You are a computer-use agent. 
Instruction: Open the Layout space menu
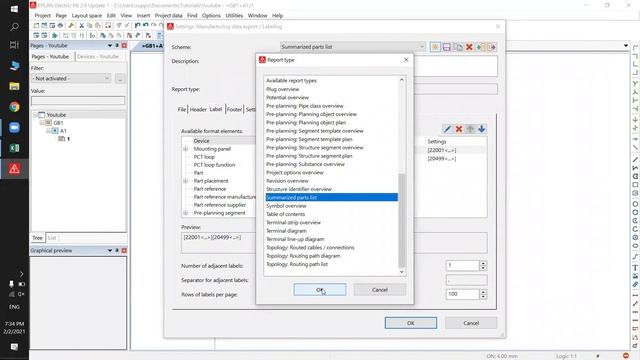(87, 16)
